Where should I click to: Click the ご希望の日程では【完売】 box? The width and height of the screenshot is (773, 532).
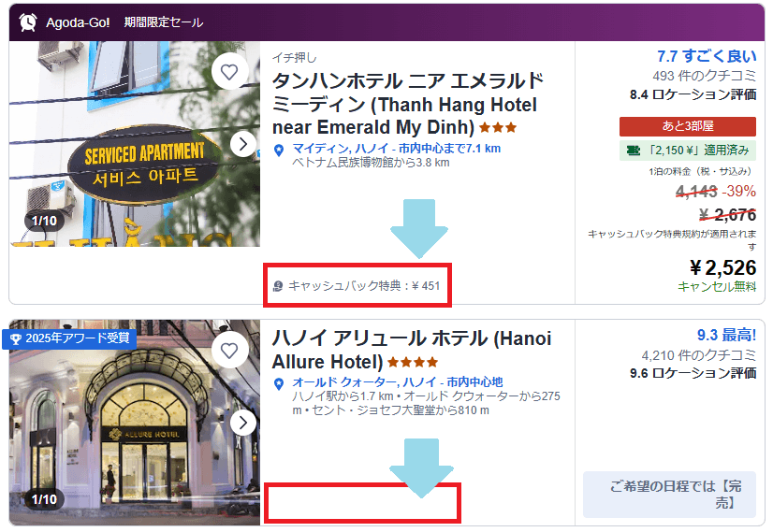[x=669, y=494]
